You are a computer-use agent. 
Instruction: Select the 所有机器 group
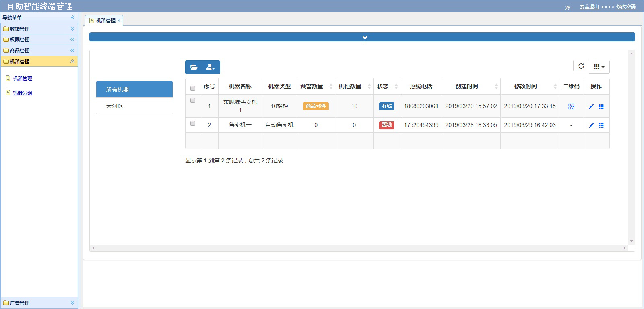(134, 89)
